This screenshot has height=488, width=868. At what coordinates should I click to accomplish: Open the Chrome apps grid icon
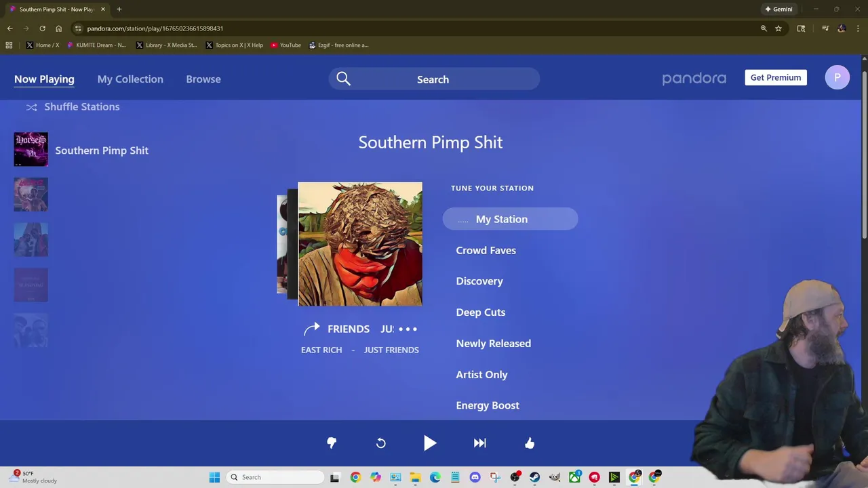[x=9, y=45]
